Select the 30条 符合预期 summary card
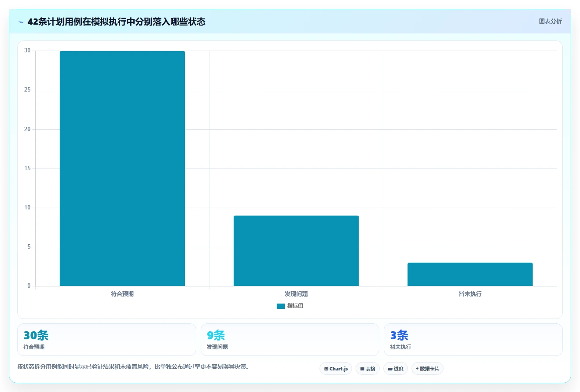The image size is (580, 392). click(106, 340)
